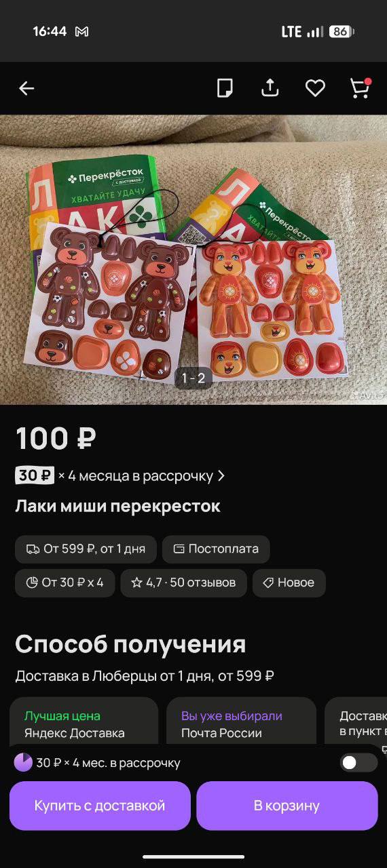Select the От 30 ₽ x 4 chip
The image size is (387, 868).
(x=65, y=583)
